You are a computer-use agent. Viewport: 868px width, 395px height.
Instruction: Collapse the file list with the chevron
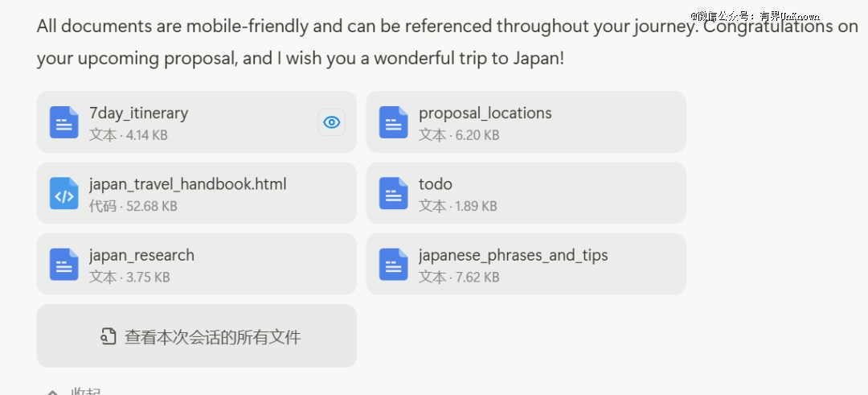(52, 393)
